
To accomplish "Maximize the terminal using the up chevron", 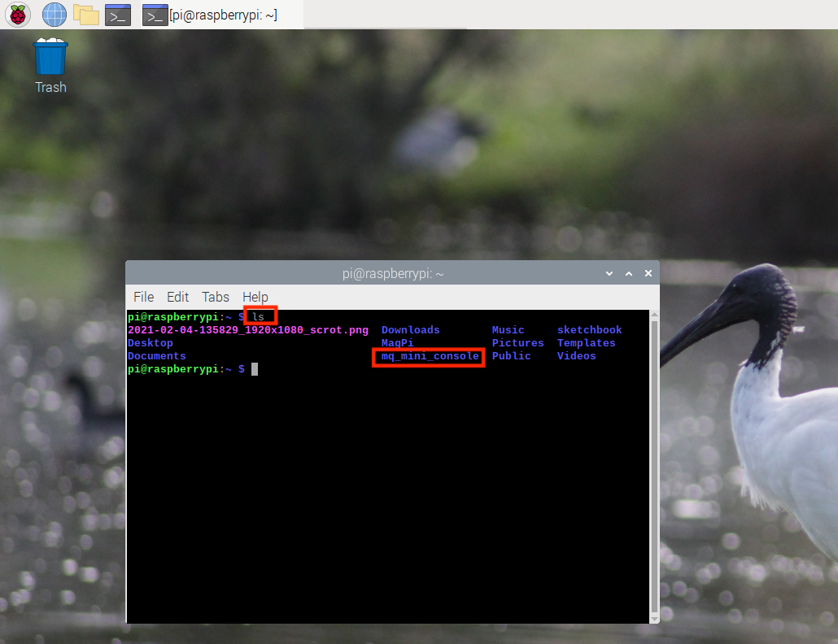I will tap(628, 273).
